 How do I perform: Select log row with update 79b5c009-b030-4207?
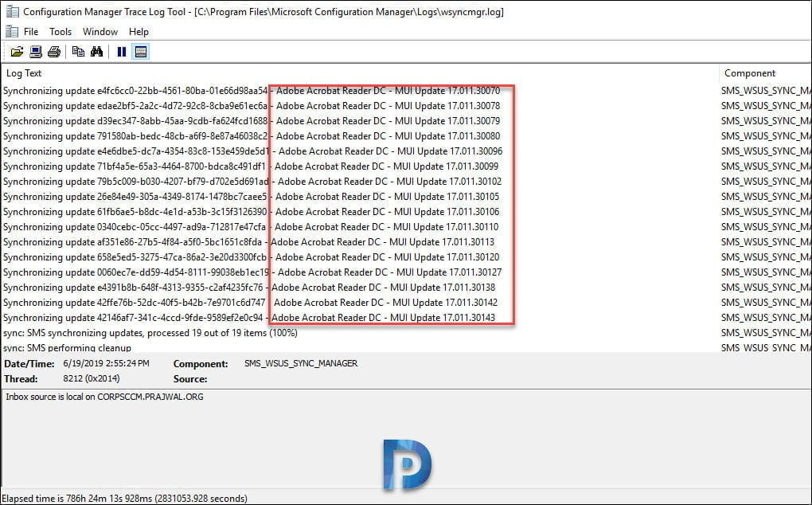(406, 182)
